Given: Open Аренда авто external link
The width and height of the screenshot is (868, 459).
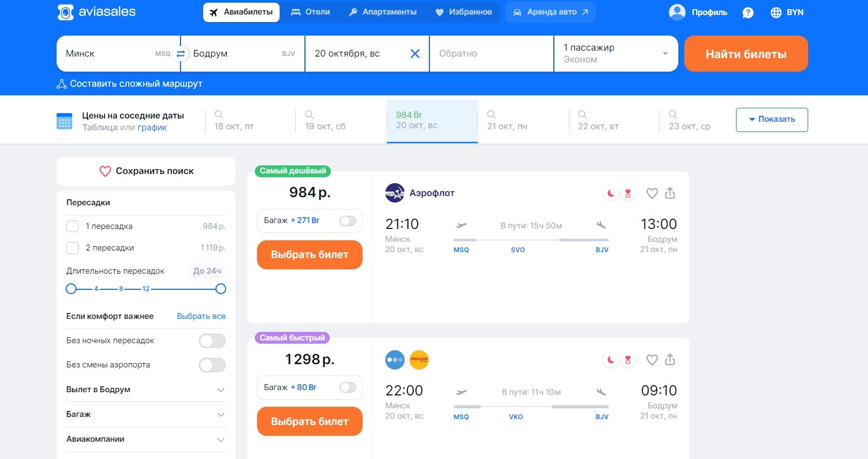Looking at the screenshot, I should tap(550, 12).
